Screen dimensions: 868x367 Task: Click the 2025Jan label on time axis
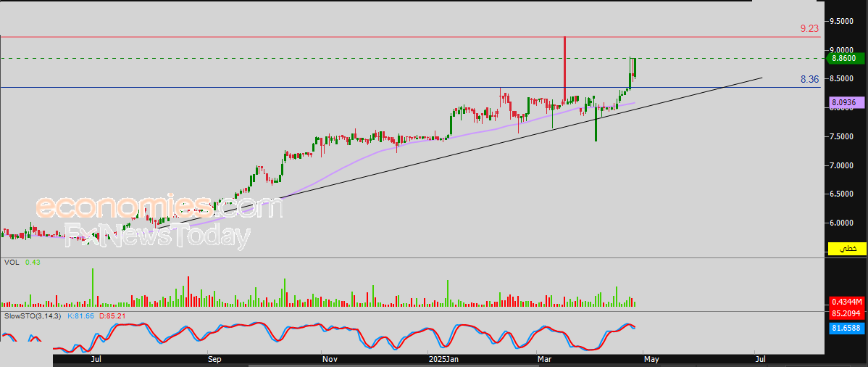point(444,359)
